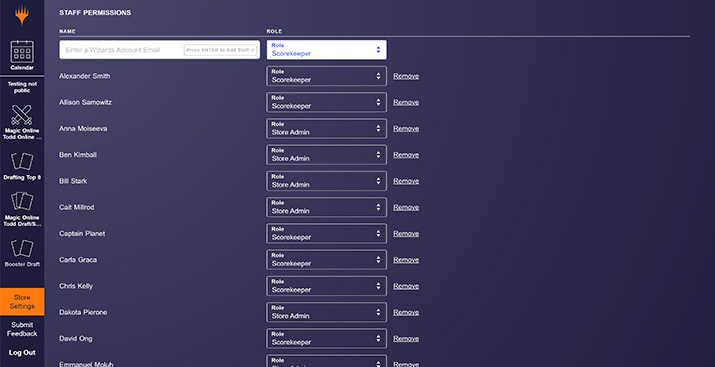Remove Allison Samowitz from staff
Viewport: 715px width, 367px height.
pyautogui.click(x=406, y=103)
